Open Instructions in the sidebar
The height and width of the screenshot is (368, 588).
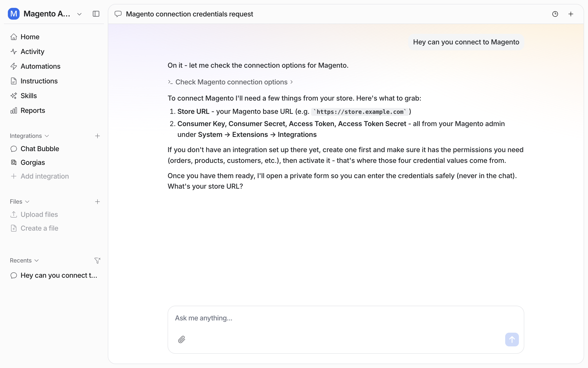coord(54,81)
